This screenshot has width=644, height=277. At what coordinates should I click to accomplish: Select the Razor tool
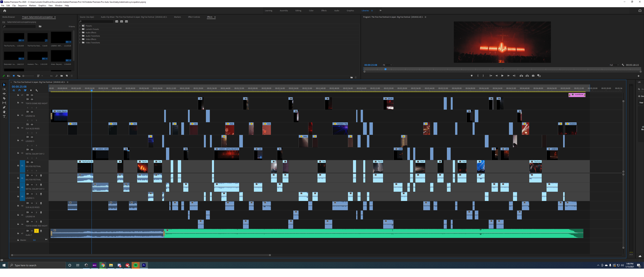(4, 98)
